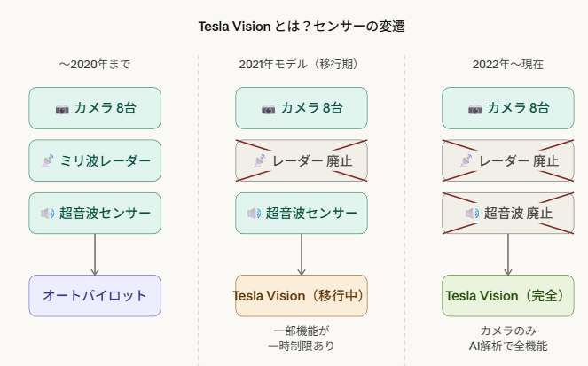Select the purple オートパイロット box
The width and height of the screenshot is (588, 366).
click(x=95, y=296)
